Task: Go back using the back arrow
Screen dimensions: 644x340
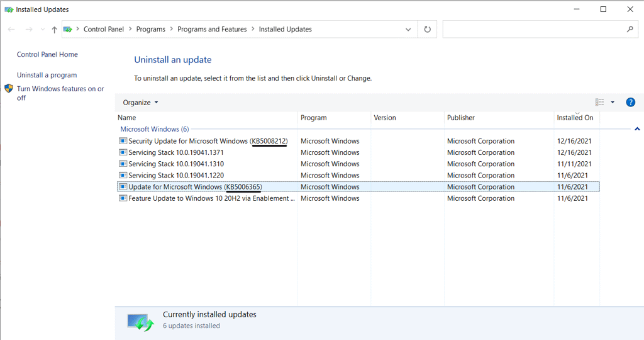Action: point(11,29)
